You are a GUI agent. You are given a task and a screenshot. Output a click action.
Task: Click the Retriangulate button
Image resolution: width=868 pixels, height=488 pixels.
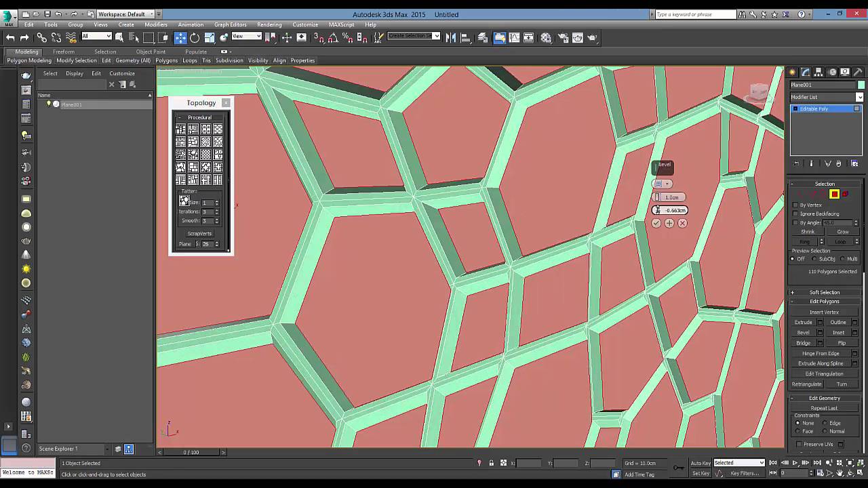point(807,384)
